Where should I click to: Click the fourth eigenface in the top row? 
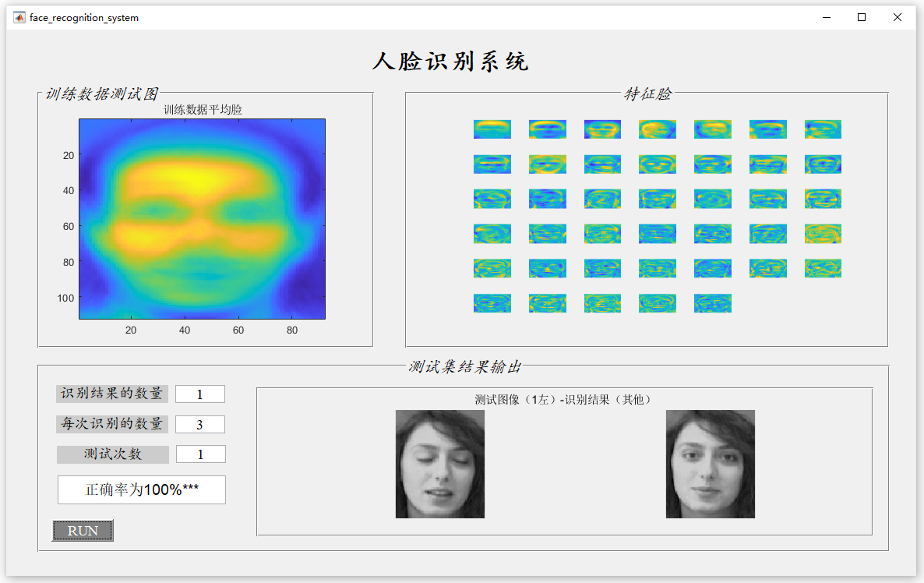(x=657, y=129)
